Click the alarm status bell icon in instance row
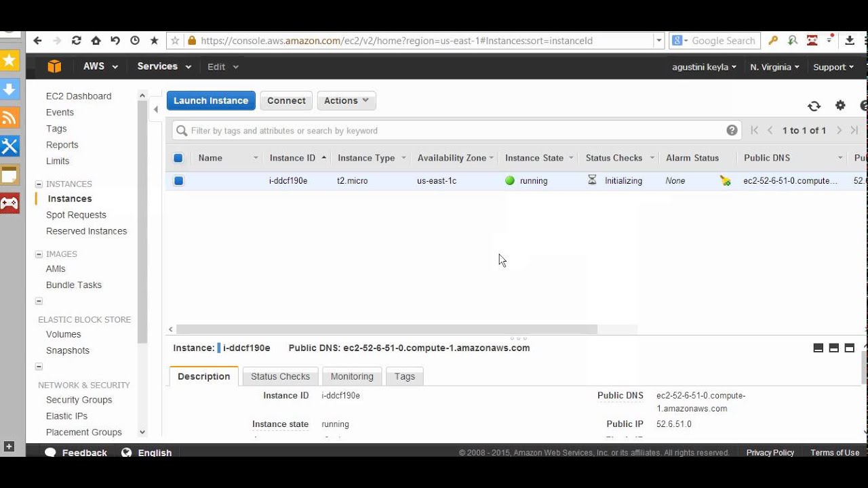Image resolution: width=868 pixels, height=488 pixels. (725, 181)
